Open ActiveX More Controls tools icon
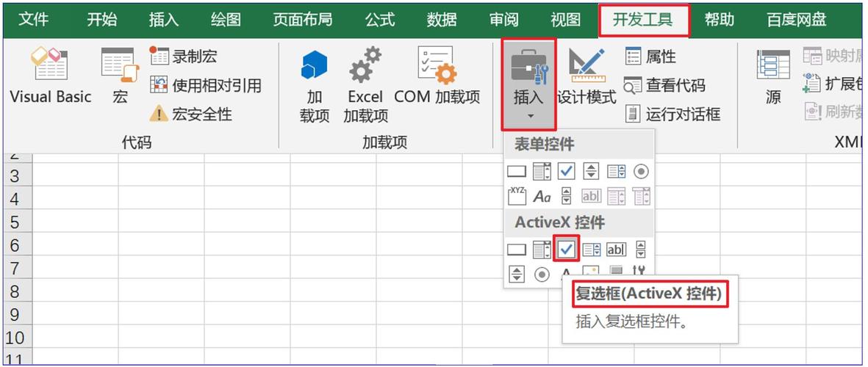Image resolution: width=868 pixels, height=367 pixels. pyautogui.click(x=639, y=271)
